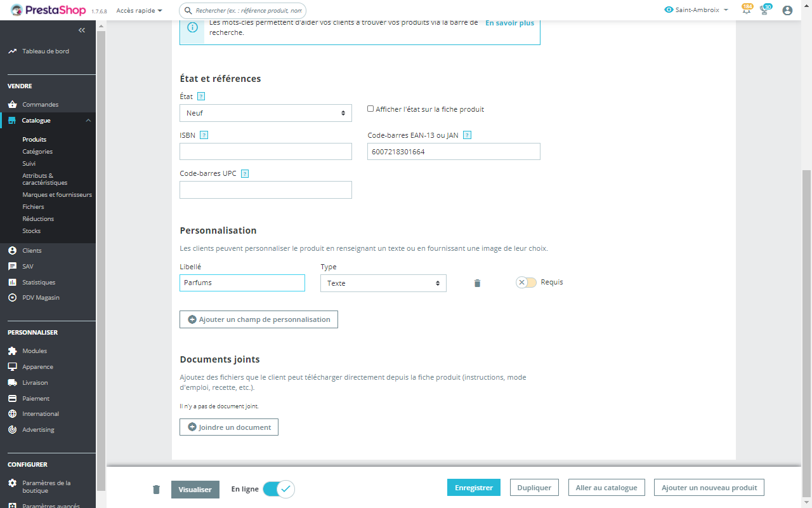Open Réductions submenu item
Image resolution: width=812 pixels, height=508 pixels.
pos(38,218)
